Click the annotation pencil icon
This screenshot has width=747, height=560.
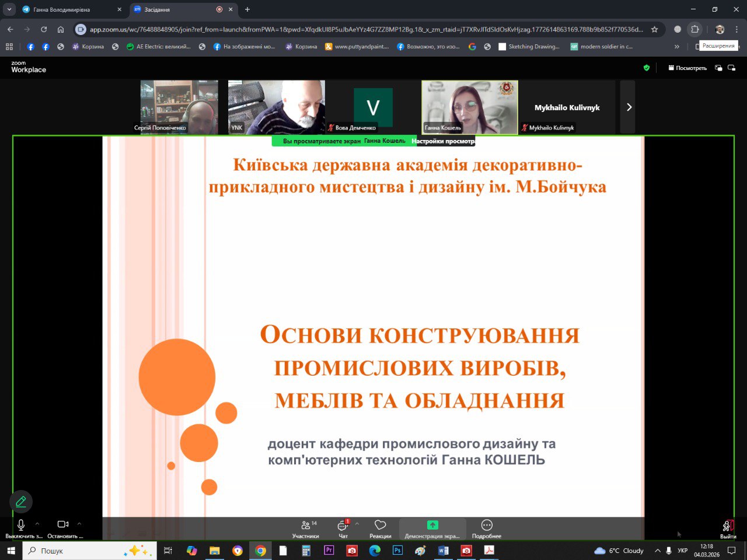tap(21, 502)
